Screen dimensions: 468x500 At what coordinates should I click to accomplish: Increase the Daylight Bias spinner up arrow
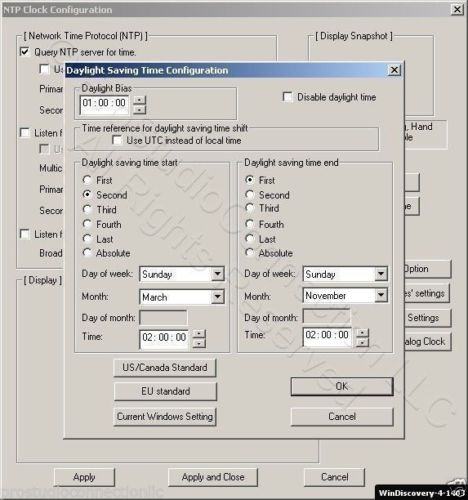point(140,100)
